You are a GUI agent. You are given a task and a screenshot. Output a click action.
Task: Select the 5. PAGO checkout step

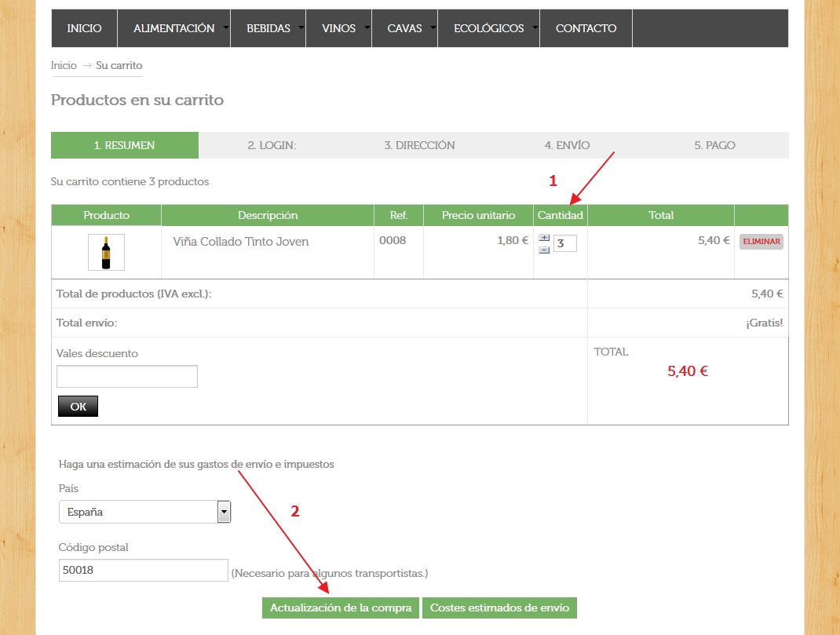coord(714,145)
